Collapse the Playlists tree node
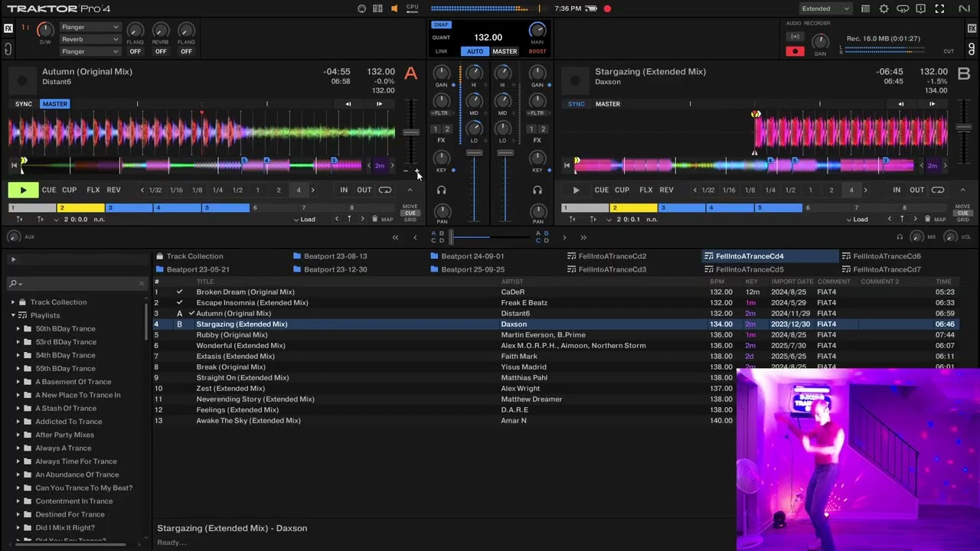 [x=13, y=315]
